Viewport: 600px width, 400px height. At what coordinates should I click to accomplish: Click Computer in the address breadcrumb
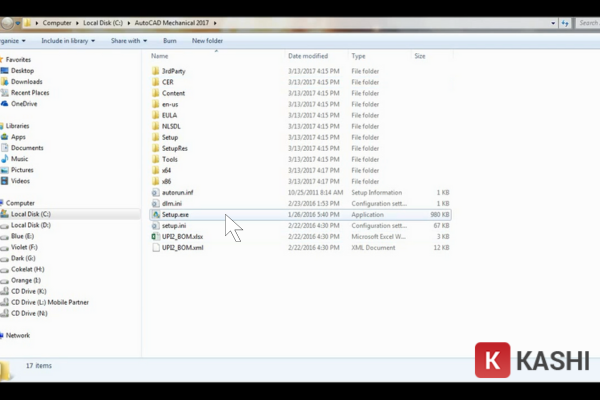(x=57, y=23)
